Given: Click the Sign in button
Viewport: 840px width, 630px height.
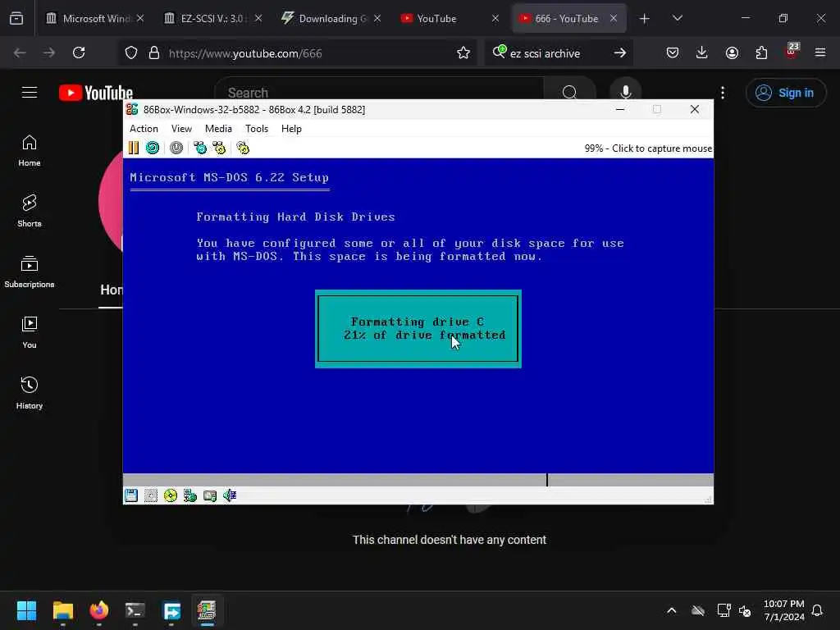Looking at the screenshot, I should 785,93.
